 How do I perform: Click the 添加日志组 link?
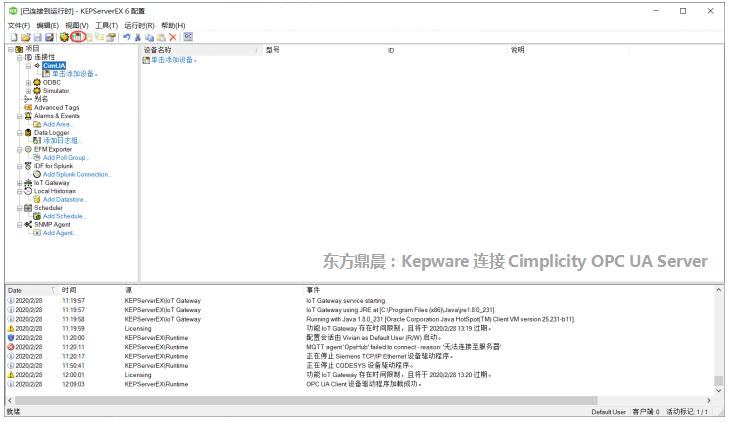pyautogui.click(x=62, y=141)
